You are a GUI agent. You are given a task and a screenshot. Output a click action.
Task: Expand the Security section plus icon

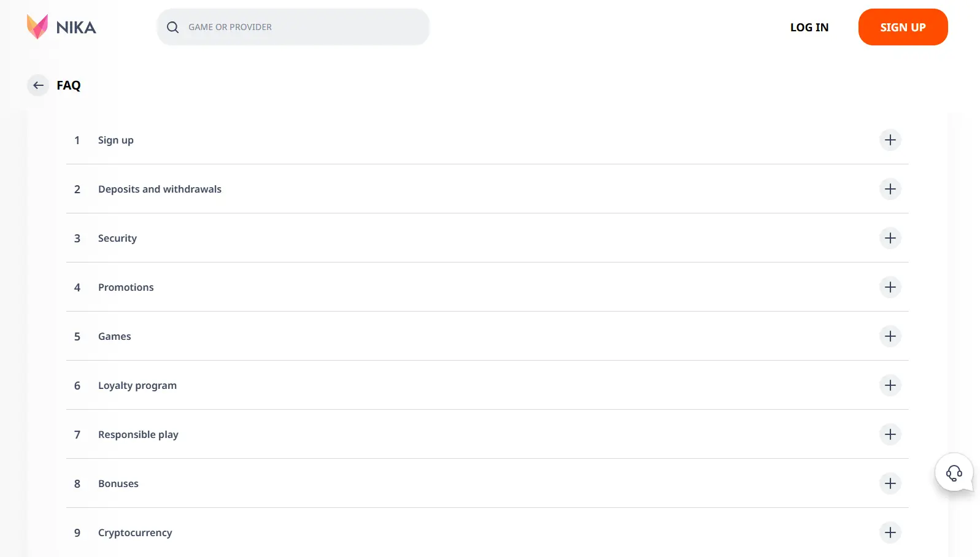pos(890,238)
